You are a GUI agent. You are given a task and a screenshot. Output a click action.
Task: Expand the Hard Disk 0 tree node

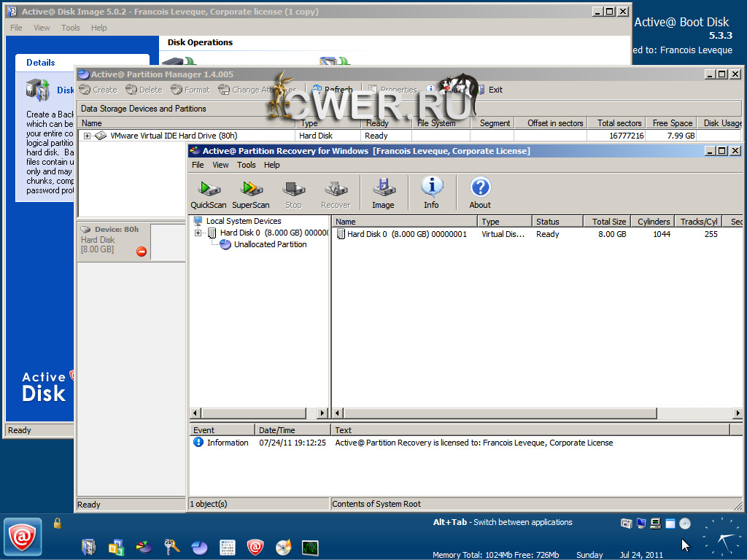coord(198,233)
